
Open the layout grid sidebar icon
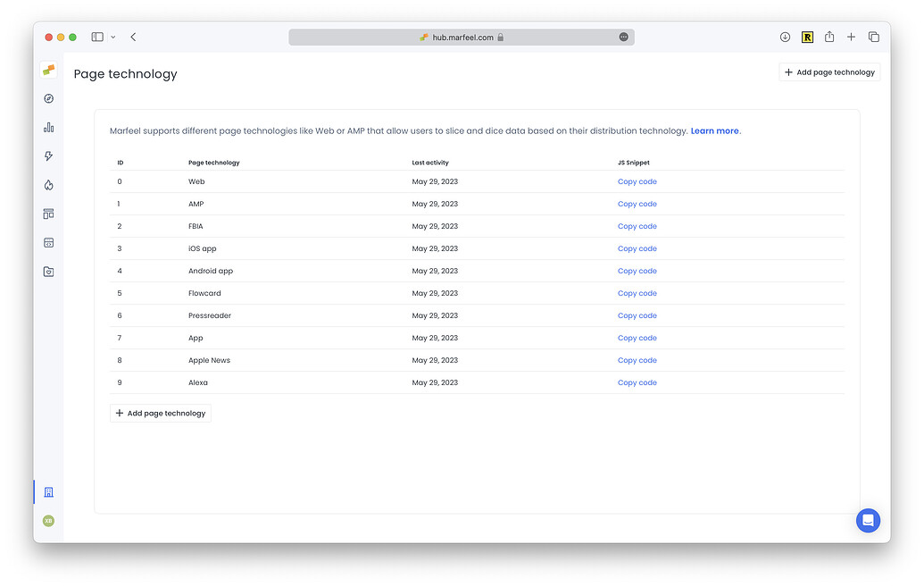click(x=48, y=214)
